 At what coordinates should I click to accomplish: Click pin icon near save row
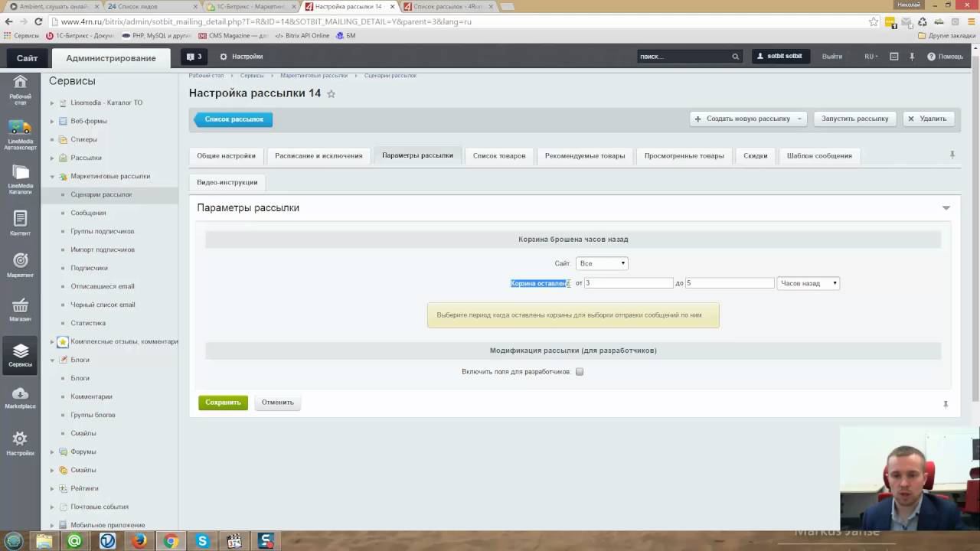[946, 404]
